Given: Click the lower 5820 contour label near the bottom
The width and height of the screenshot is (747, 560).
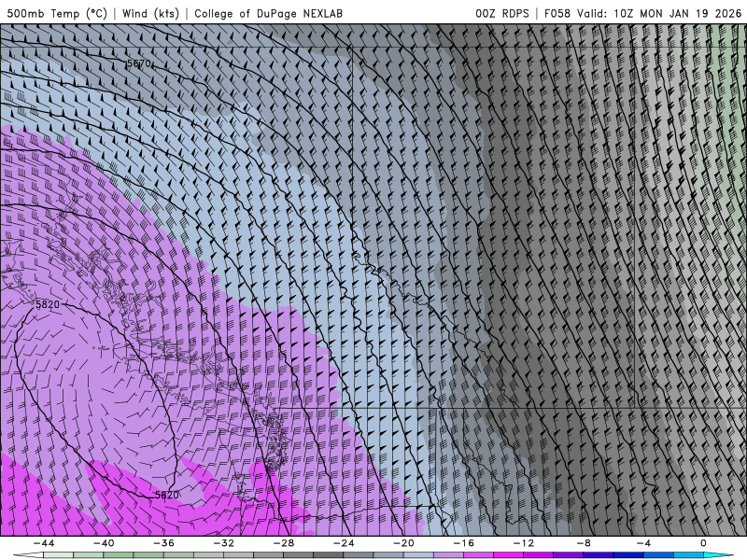Looking at the screenshot, I should point(167,496).
